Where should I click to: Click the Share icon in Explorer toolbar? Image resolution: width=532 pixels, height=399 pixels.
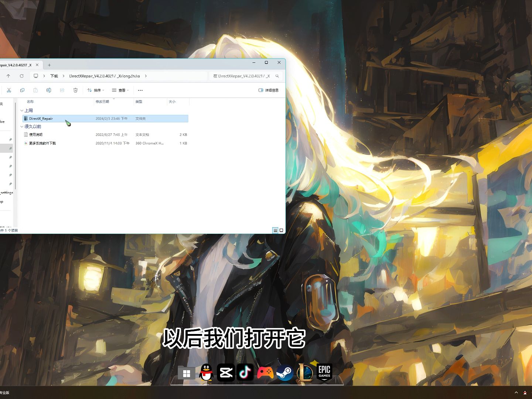point(62,90)
